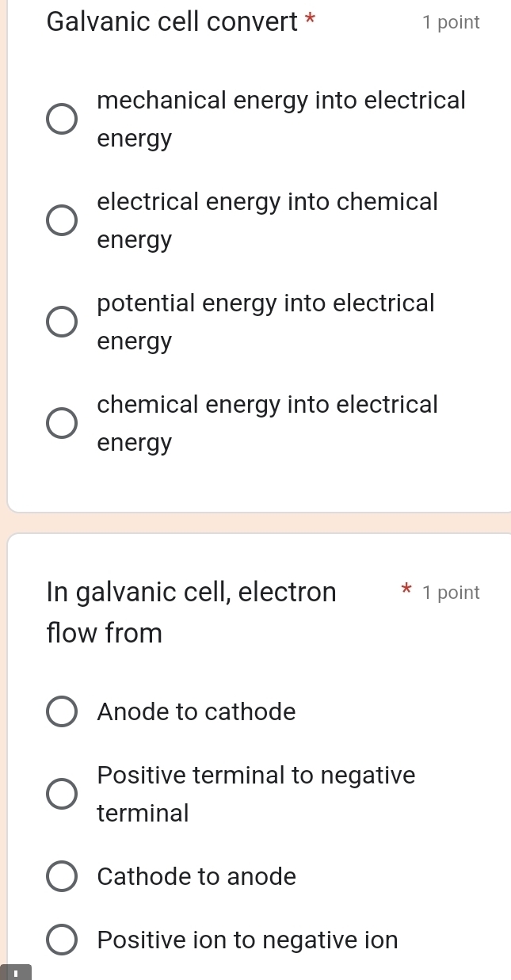Click the small icon at bottom left corner
Viewport: 511px width, 980px height.
[x=13, y=973]
